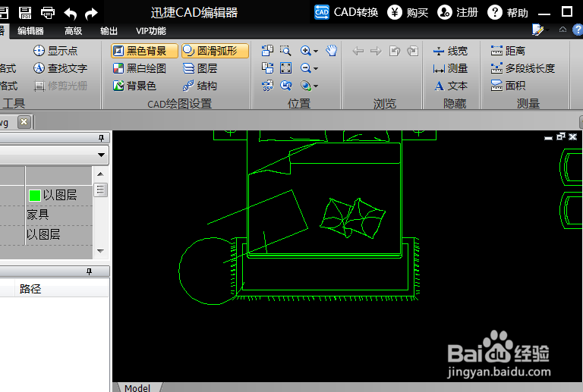
Task: Click the zoom in magnifier icon
Action: click(306, 51)
